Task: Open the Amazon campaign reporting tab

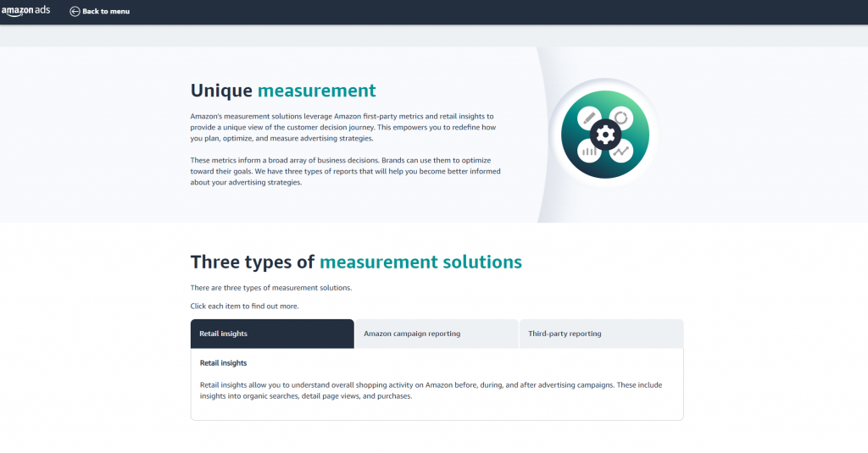Action: coord(437,334)
